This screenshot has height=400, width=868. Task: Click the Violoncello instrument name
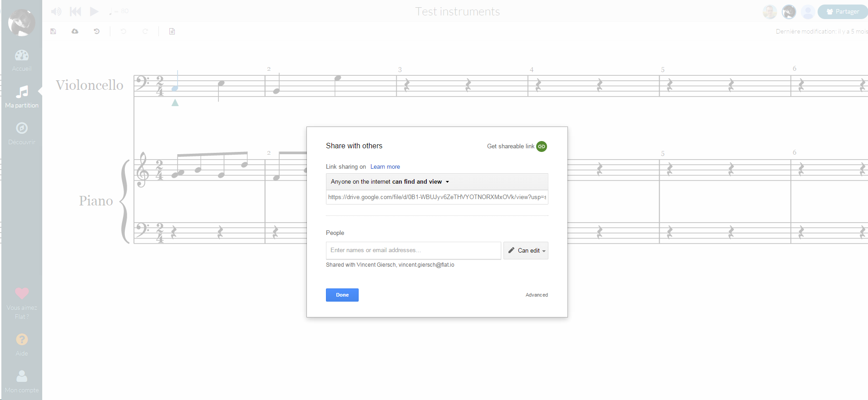tap(89, 85)
